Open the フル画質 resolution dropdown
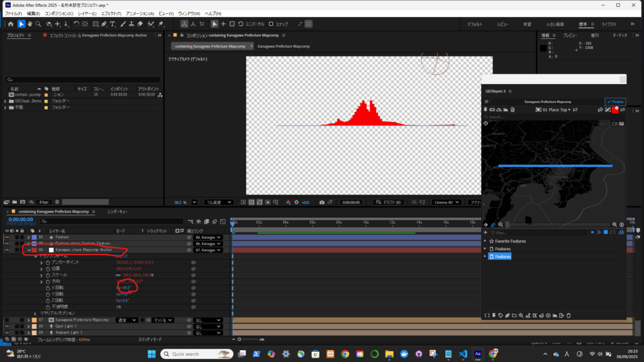 coord(220,202)
